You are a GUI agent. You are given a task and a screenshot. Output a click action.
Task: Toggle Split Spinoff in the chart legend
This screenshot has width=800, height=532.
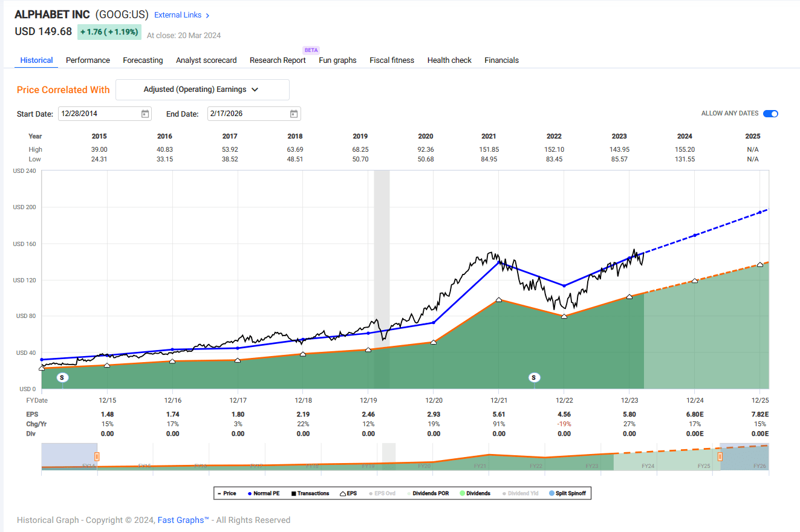tap(569, 493)
